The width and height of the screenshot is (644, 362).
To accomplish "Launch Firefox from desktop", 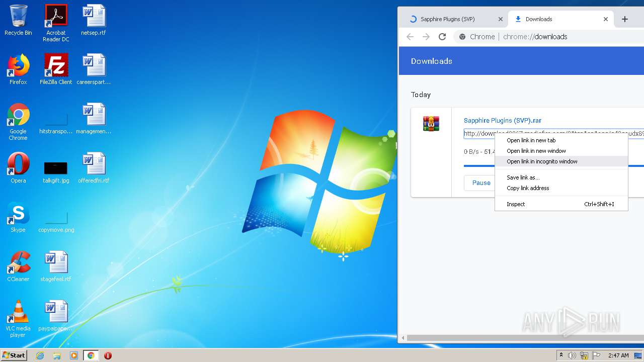I will (x=18, y=69).
